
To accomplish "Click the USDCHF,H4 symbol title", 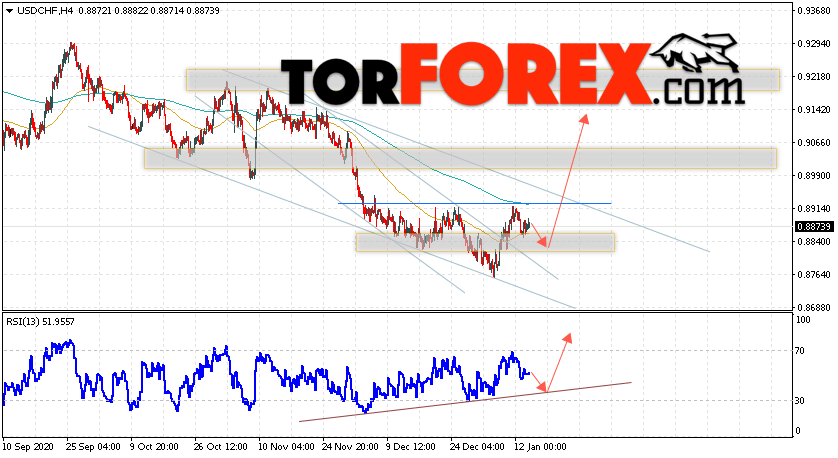I will [x=45, y=11].
